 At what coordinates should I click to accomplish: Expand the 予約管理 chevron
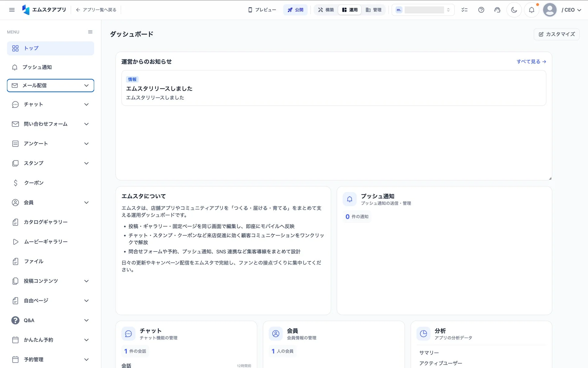coord(87,360)
